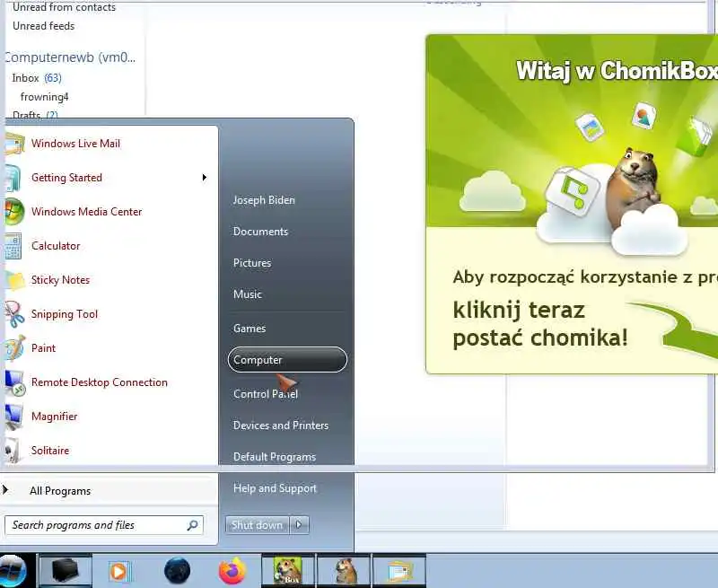
Task: Open Paint text entry in Start menu
Action: [x=43, y=348]
